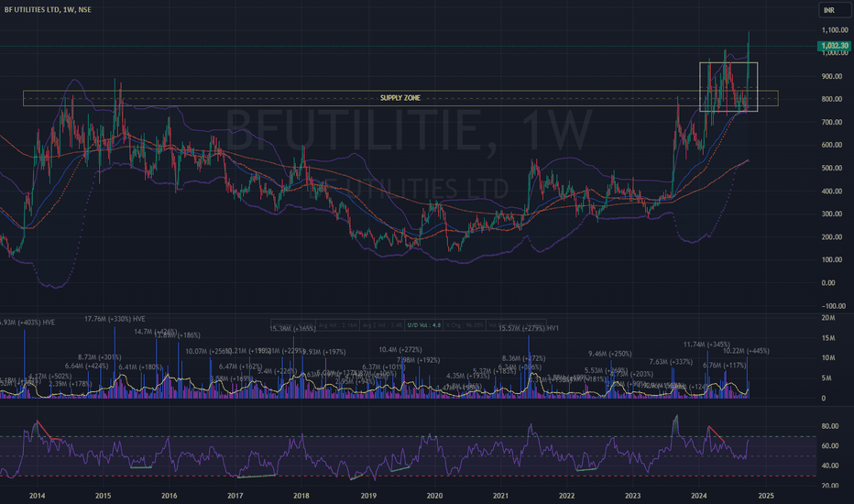Click the % Chg cell in the volume stats table
Viewport: 854px width, 504px height.
pos(465,325)
